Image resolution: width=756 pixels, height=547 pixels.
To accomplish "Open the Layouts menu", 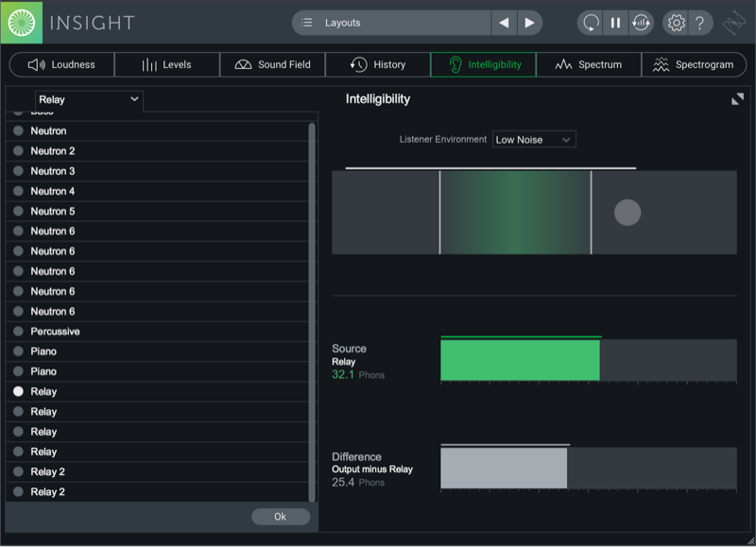I will point(391,23).
